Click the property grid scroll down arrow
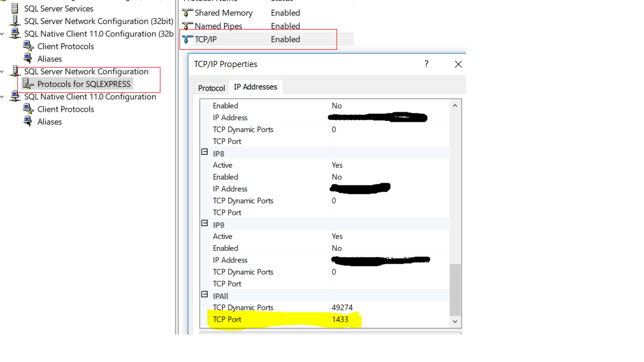This screenshot has width=644, height=362. [x=455, y=321]
